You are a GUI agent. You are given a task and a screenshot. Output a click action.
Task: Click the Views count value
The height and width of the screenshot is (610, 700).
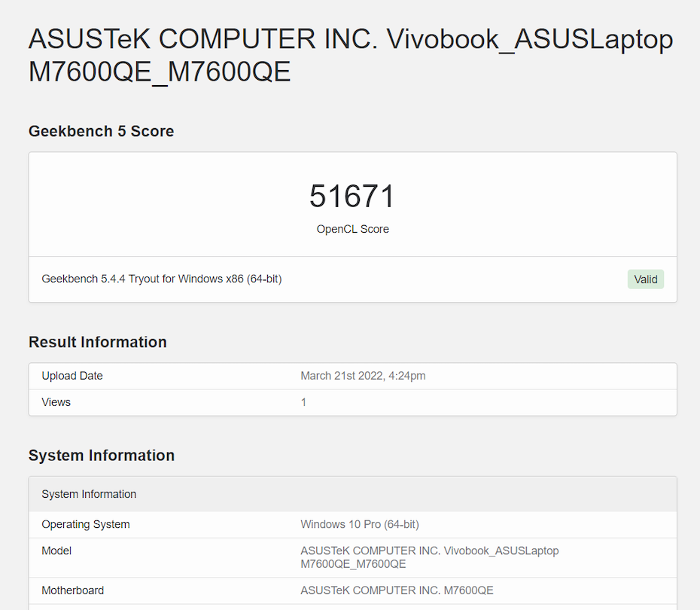[x=303, y=402]
